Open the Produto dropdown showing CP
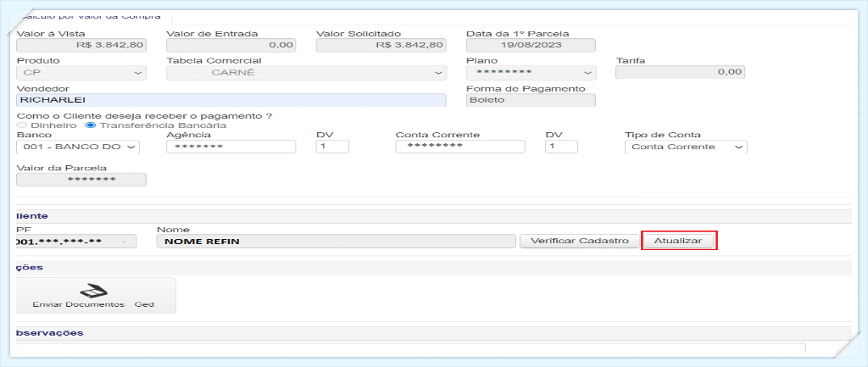Image resolution: width=868 pixels, height=367 pixels. point(81,73)
